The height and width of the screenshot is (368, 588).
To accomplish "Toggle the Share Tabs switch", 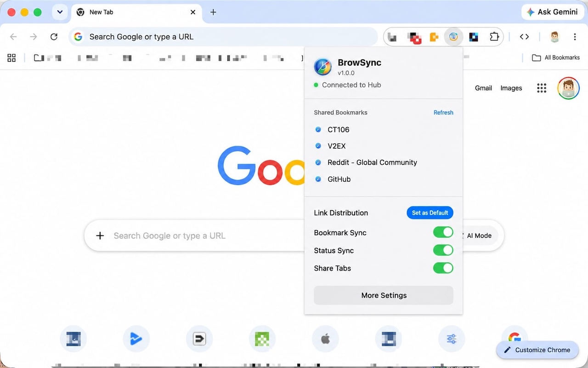I will tap(443, 268).
